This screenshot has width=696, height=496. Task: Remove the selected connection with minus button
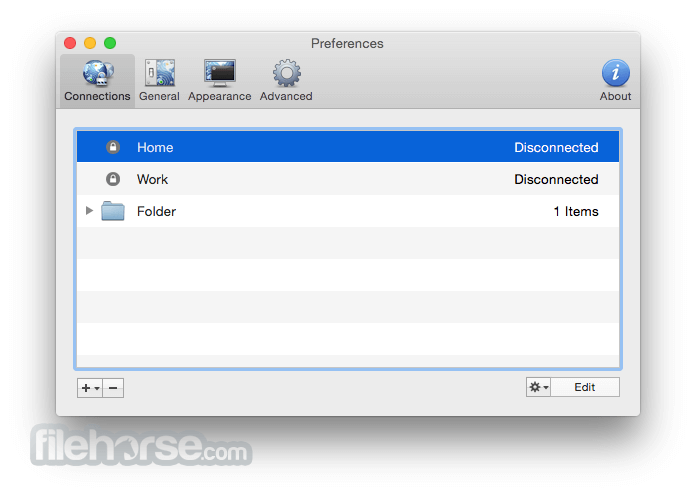(x=113, y=388)
